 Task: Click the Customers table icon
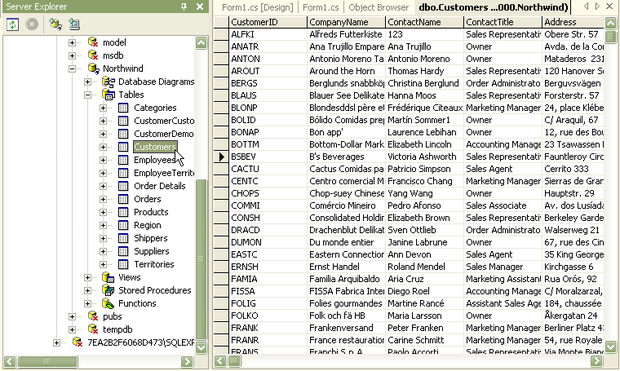(123, 147)
